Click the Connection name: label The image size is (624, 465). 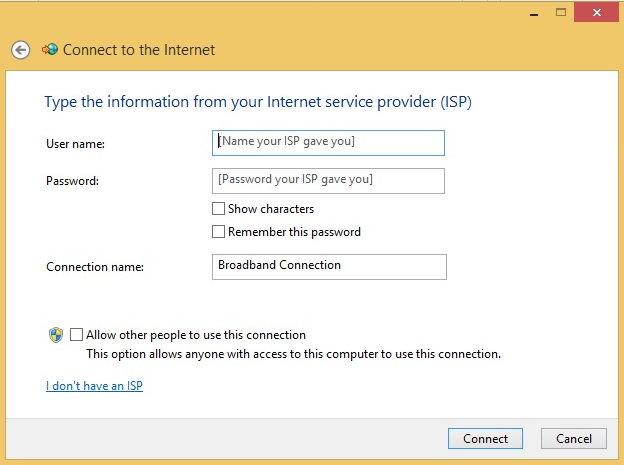click(x=95, y=267)
